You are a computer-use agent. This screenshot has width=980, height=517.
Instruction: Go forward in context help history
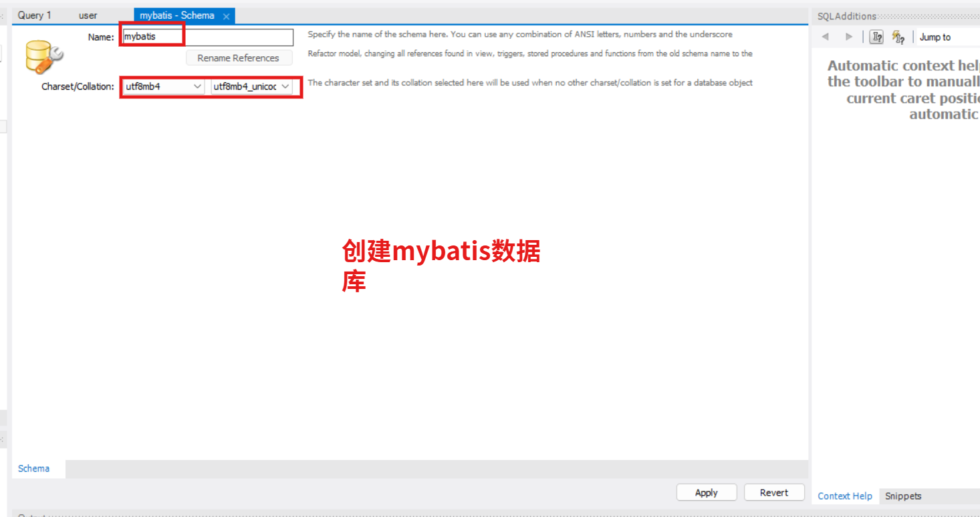[x=849, y=37]
